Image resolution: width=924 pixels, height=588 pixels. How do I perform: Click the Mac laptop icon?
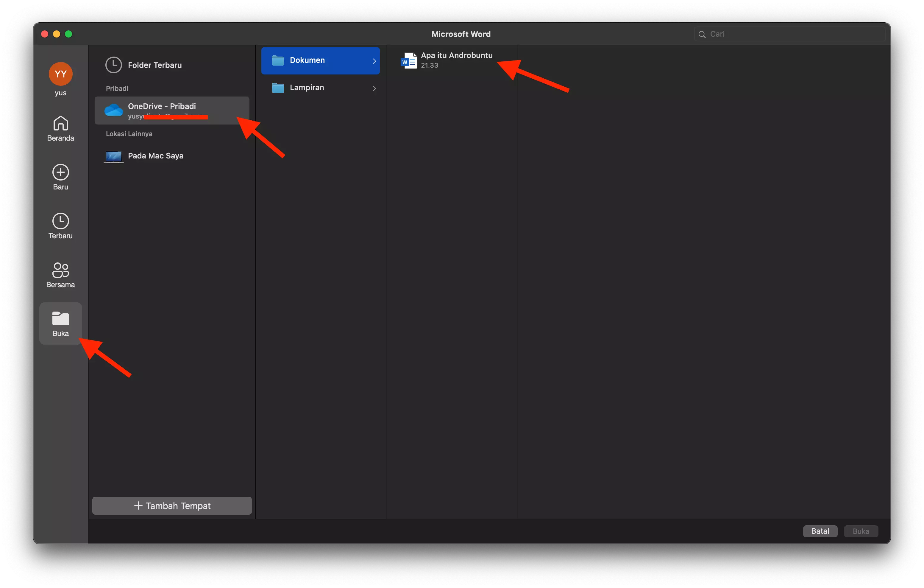114,156
